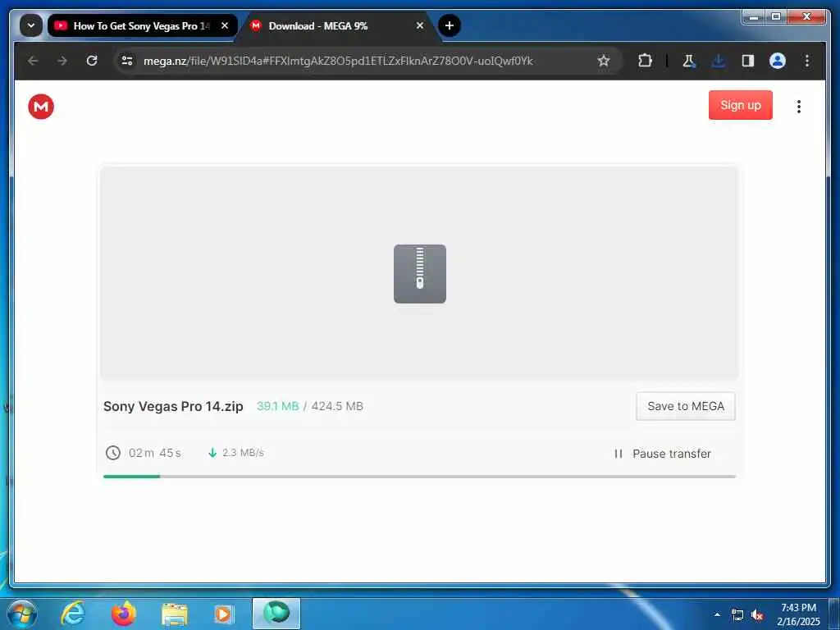Launch Internet Explorer from taskbar
This screenshot has height=630, width=840.
coord(73,614)
